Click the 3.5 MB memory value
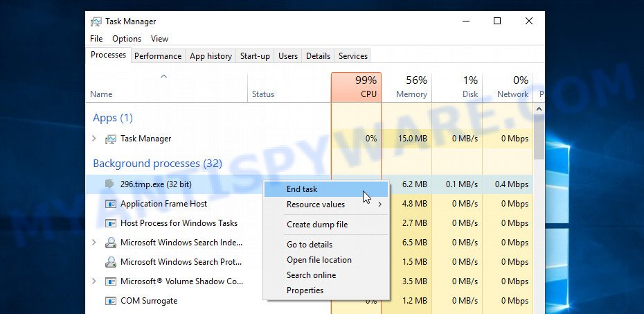Image resolution: width=644 pixels, height=314 pixels. (414, 281)
